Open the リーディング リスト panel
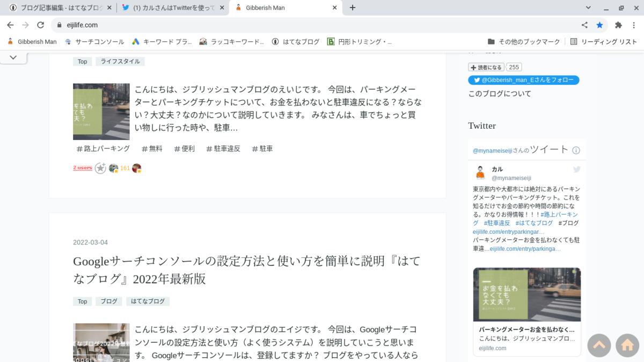This screenshot has width=644, height=362. (x=604, y=41)
